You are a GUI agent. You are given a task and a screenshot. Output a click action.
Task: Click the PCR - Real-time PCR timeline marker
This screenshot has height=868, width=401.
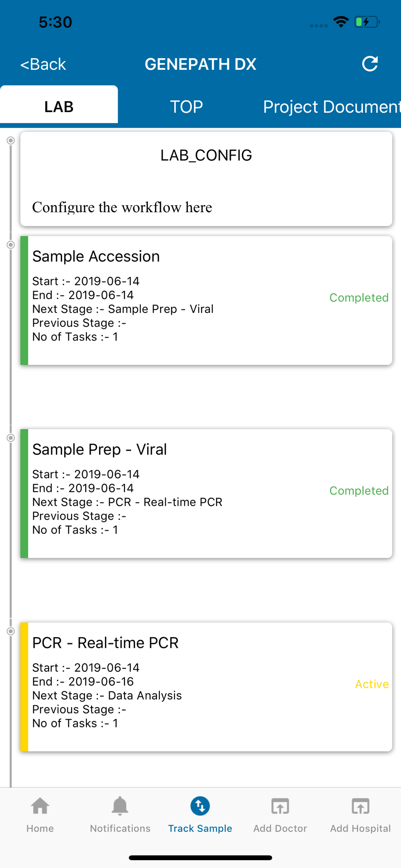point(11,631)
